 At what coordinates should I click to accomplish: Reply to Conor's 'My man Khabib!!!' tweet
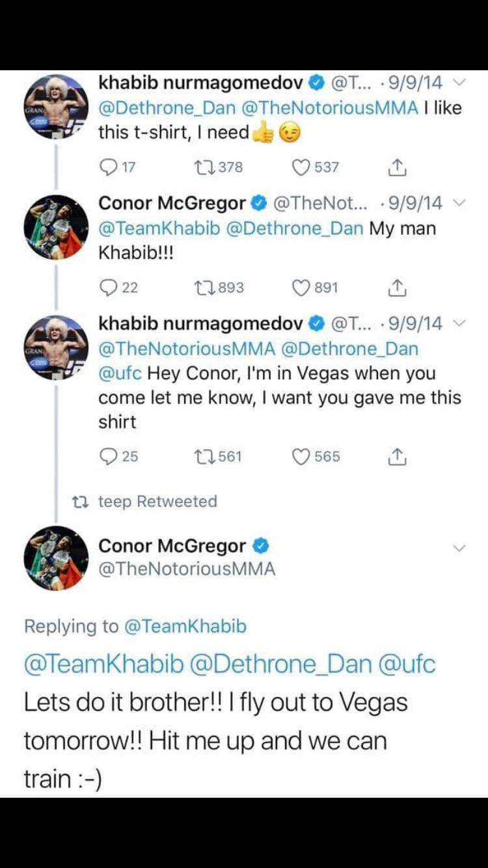(108, 287)
